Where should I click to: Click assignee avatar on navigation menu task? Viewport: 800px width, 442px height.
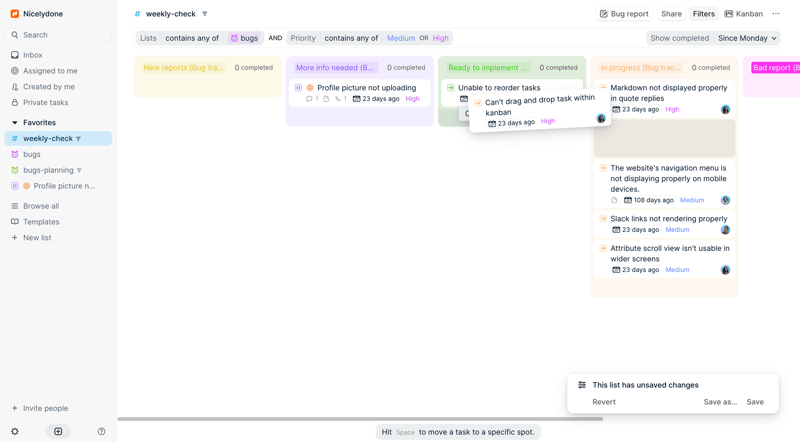(x=725, y=200)
